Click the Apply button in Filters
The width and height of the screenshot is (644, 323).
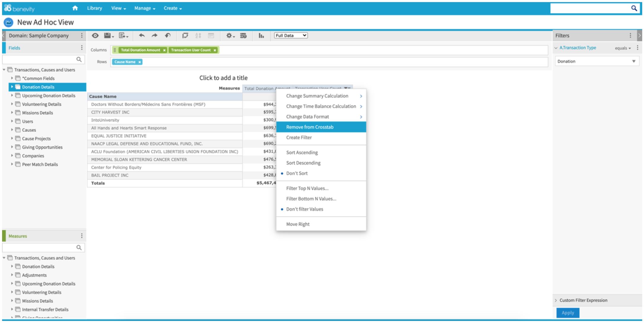click(568, 313)
